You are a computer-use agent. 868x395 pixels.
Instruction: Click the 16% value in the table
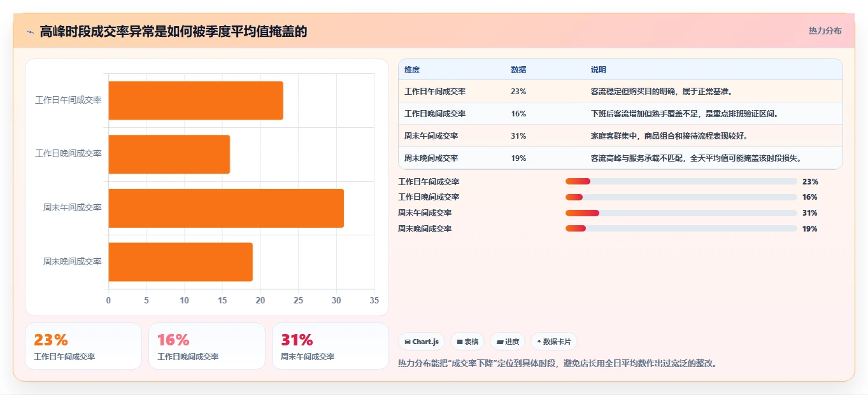(518, 114)
